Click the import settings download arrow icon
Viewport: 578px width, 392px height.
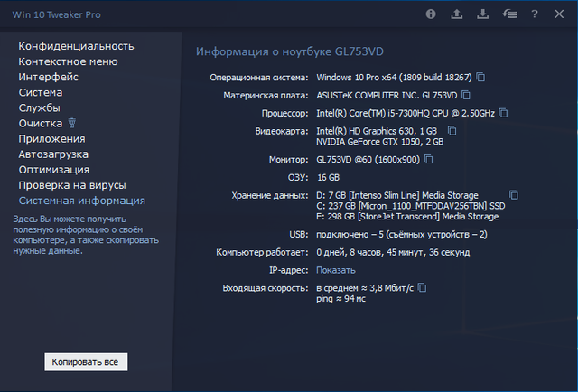click(482, 14)
